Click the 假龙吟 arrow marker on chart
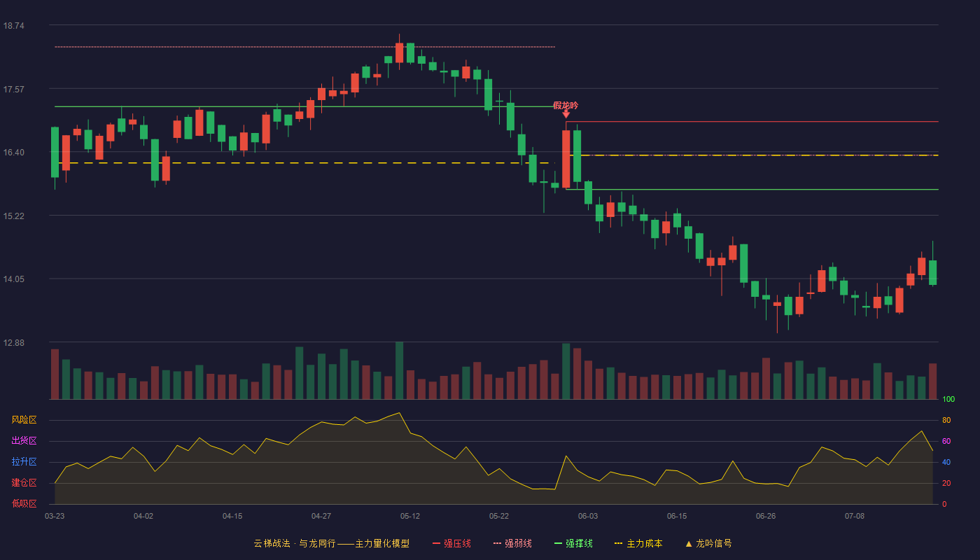980x560 pixels. 566,114
